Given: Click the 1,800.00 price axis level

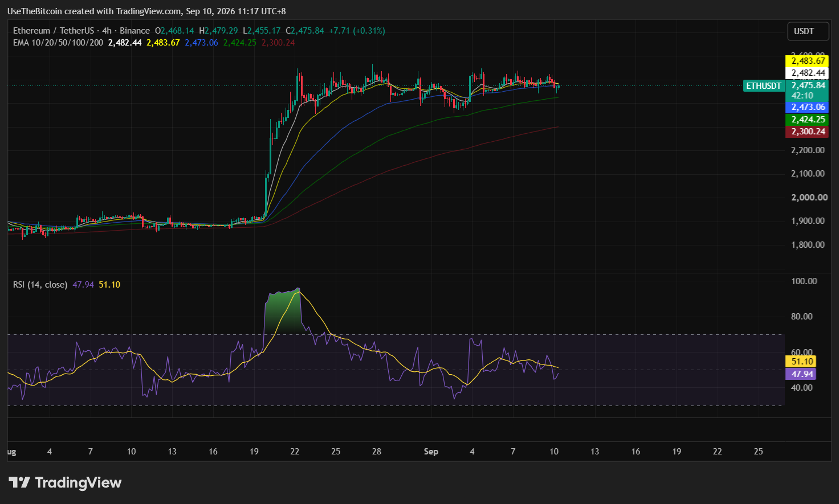Looking at the screenshot, I should pyautogui.click(x=808, y=245).
